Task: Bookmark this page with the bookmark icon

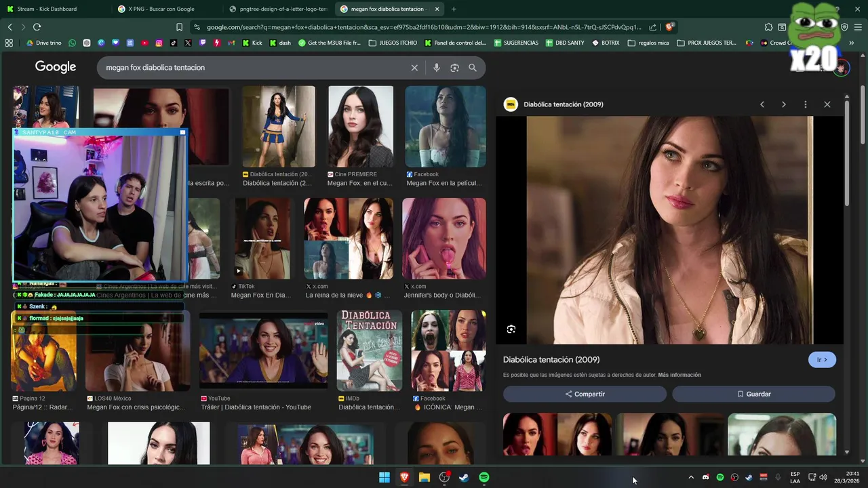Action: [179, 27]
